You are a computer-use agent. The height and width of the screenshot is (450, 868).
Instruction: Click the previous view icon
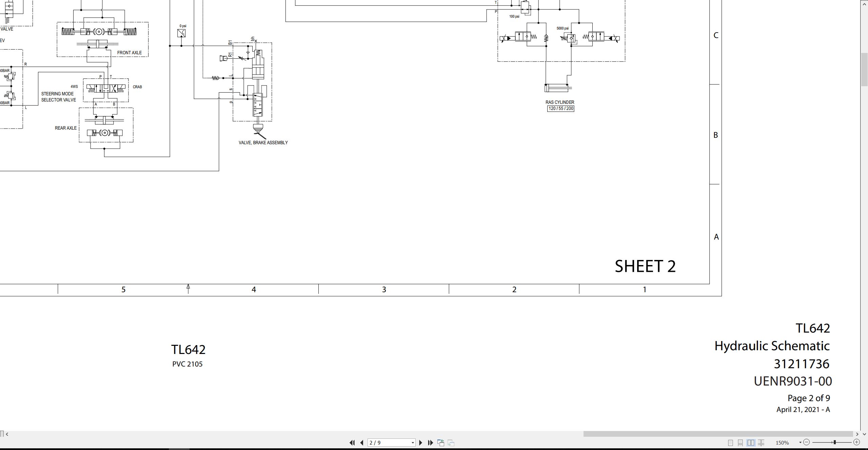tap(441, 443)
